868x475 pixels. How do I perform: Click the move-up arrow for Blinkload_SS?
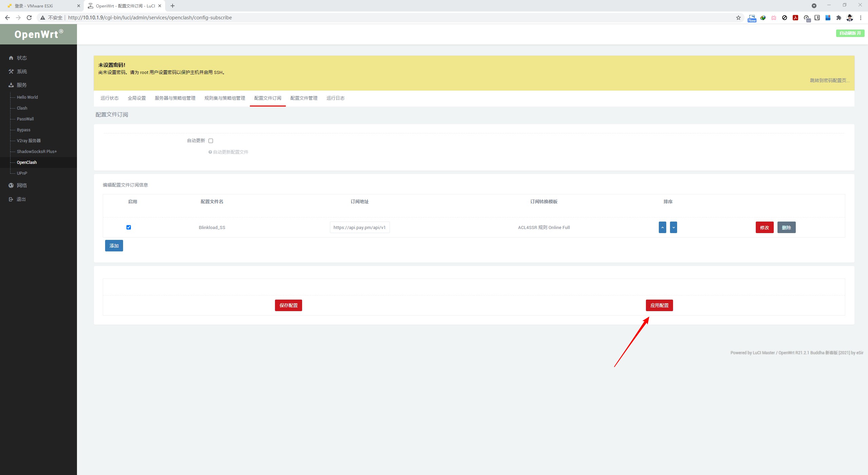[x=662, y=227]
